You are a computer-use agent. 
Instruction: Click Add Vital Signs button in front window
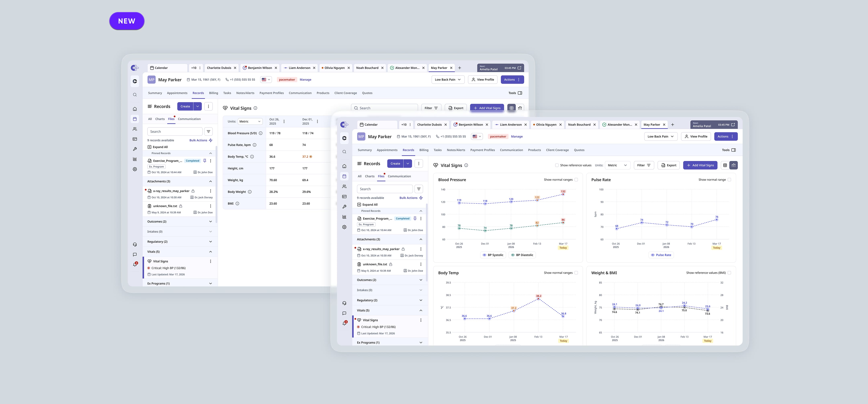pyautogui.click(x=700, y=165)
